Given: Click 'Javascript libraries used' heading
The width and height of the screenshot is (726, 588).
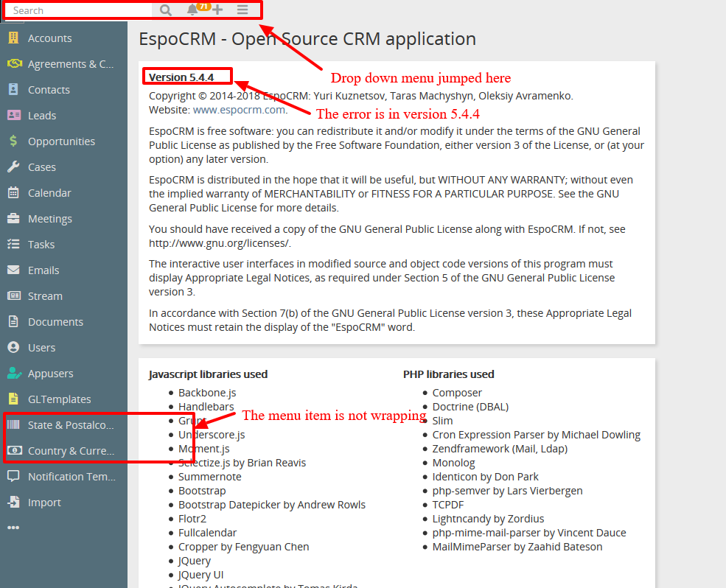Looking at the screenshot, I should point(208,374).
